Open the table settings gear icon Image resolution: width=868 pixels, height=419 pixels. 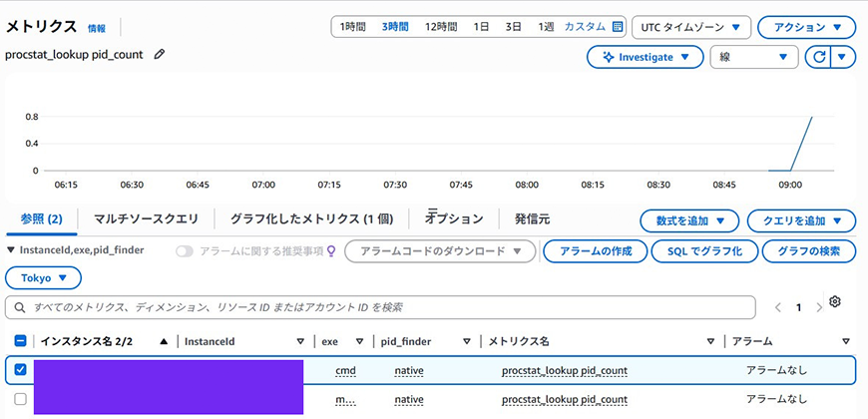click(x=835, y=302)
